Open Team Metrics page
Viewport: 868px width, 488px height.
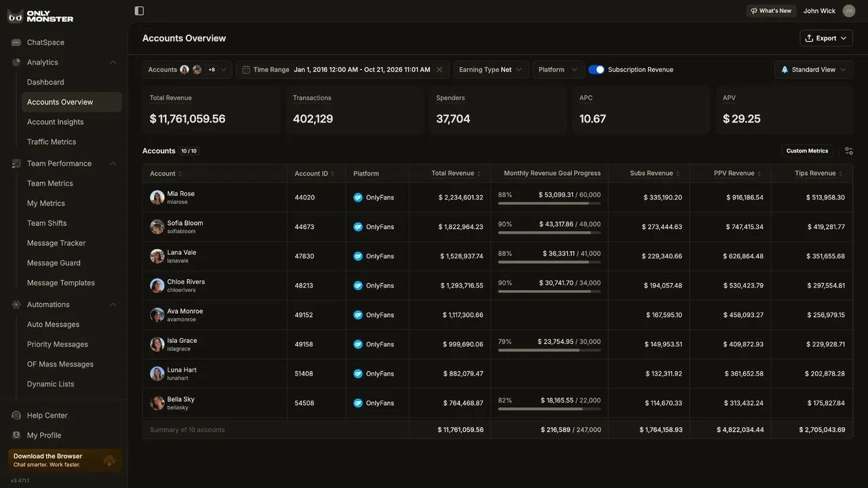tap(50, 184)
